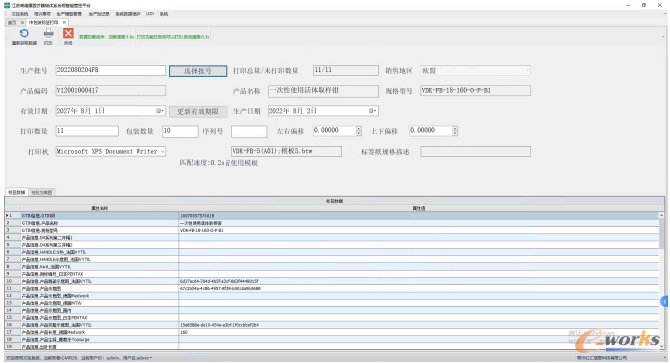Open the 生产日期 date picker dropdown
Screen dimensions: 670x363
coord(373,111)
